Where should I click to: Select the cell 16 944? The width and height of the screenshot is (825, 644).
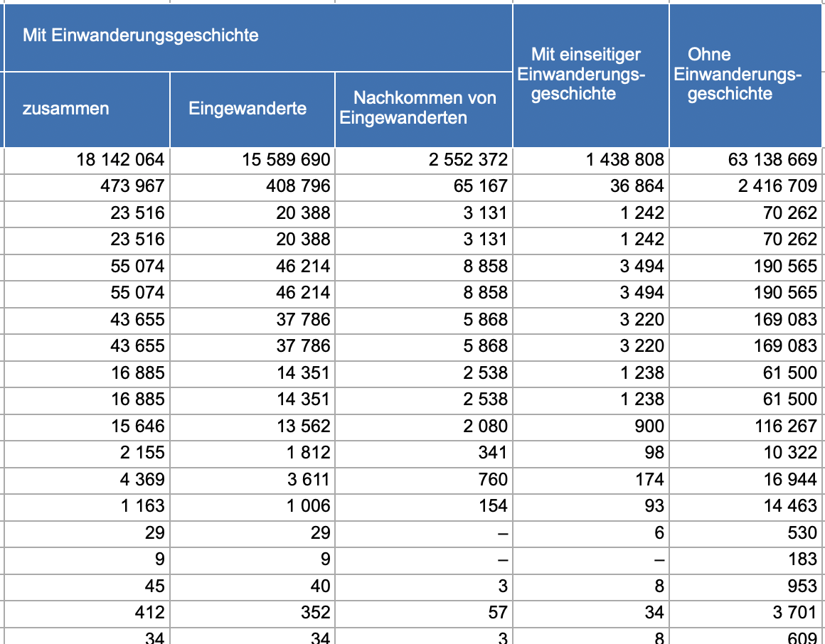(x=745, y=481)
